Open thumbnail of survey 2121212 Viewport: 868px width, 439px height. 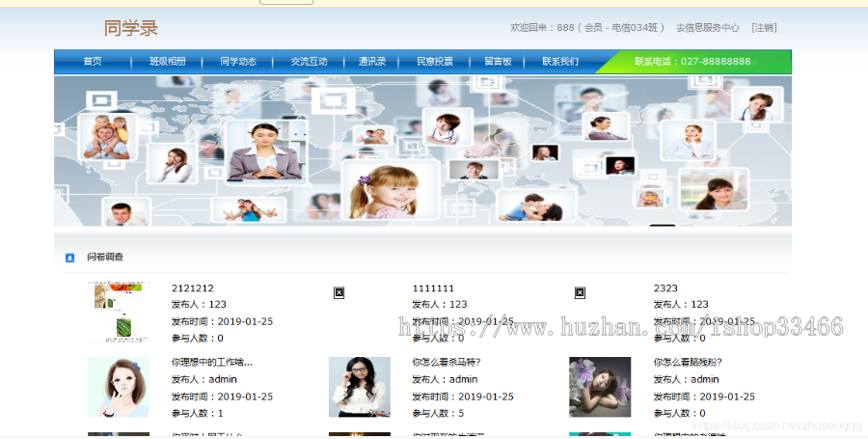(119, 312)
